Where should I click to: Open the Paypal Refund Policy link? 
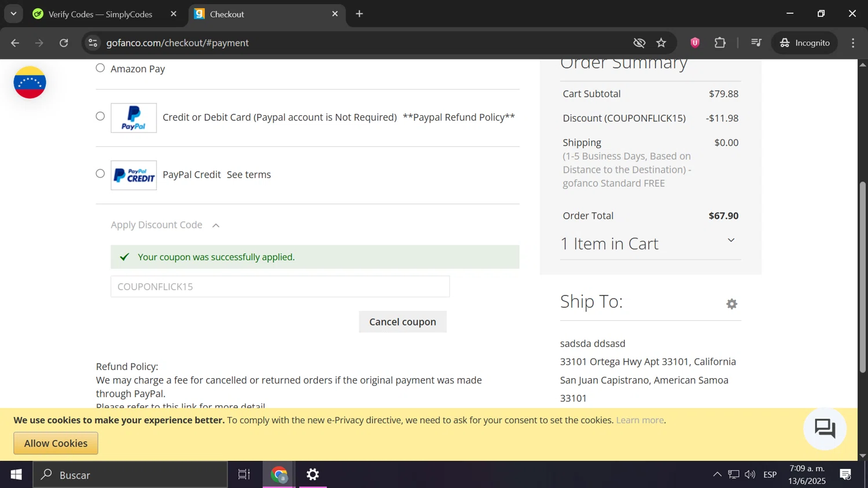coord(459,117)
